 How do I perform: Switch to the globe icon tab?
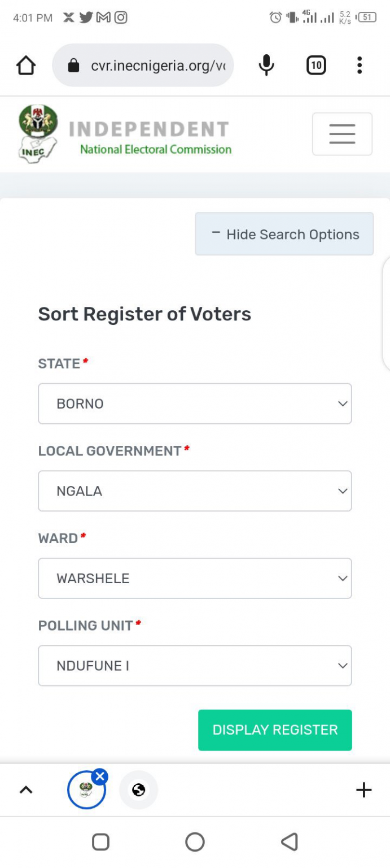139,789
